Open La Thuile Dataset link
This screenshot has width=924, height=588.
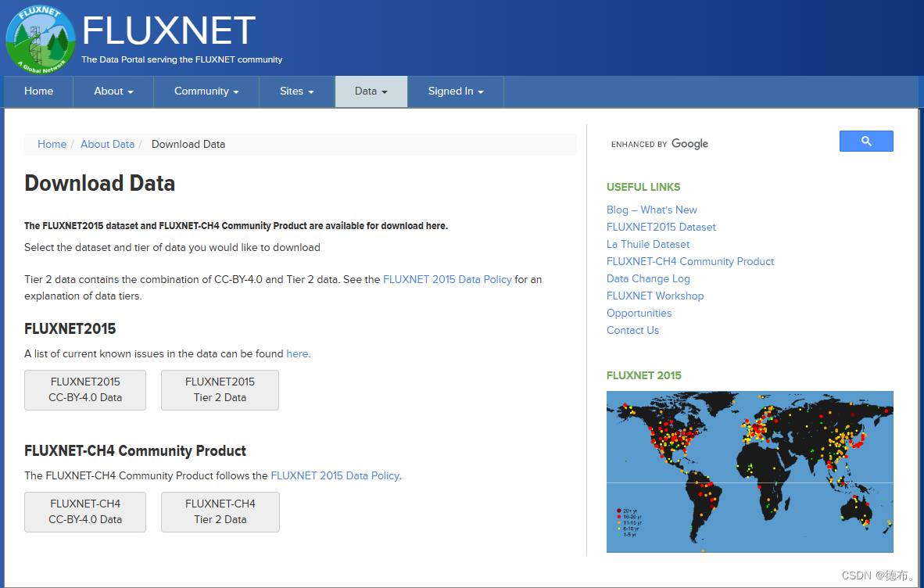pos(648,245)
